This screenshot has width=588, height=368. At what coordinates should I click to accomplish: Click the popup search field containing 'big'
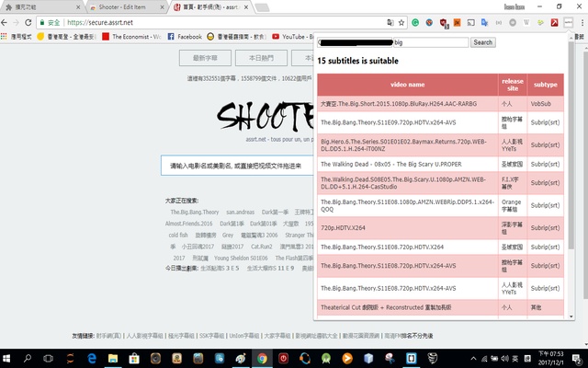click(431, 42)
